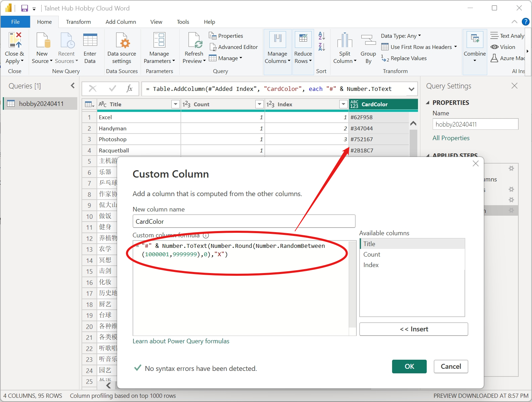Click the Close & Apply icon
Screen dimensions: 532x402
[15, 40]
